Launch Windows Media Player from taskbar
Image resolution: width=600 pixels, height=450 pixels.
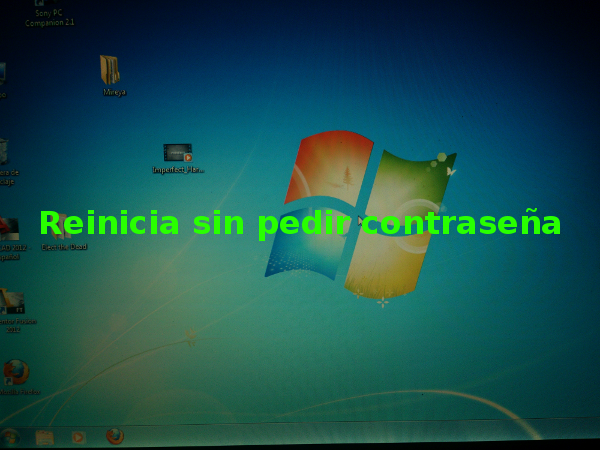78,437
